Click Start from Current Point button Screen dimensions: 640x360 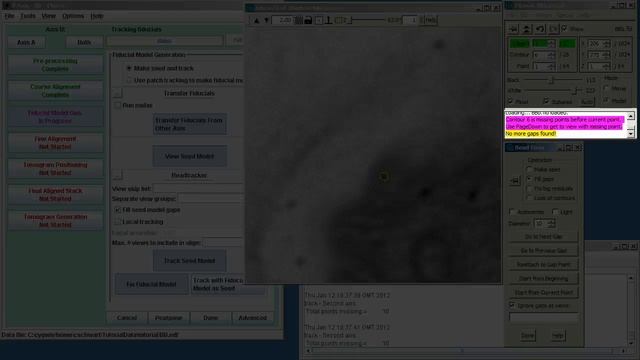click(544, 292)
